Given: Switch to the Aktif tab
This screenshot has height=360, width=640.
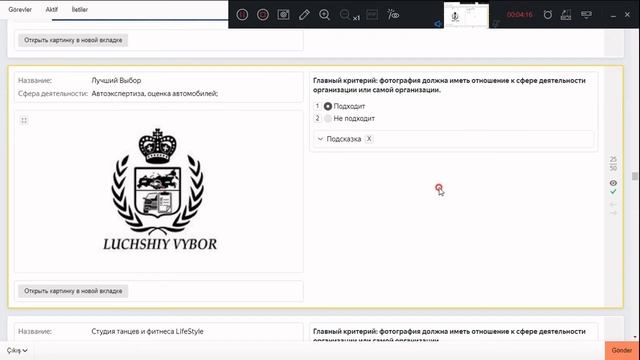Looking at the screenshot, I should (51, 9).
